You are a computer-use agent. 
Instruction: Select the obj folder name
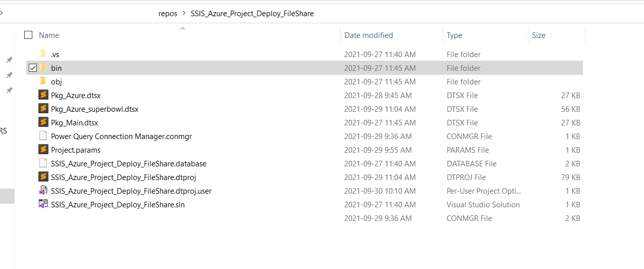tap(57, 81)
